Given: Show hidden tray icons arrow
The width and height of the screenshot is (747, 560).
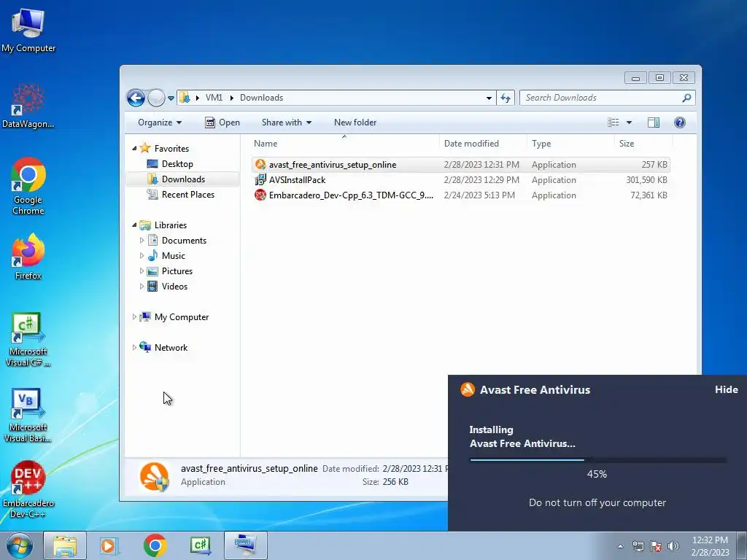Looking at the screenshot, I should pos(620,546).
